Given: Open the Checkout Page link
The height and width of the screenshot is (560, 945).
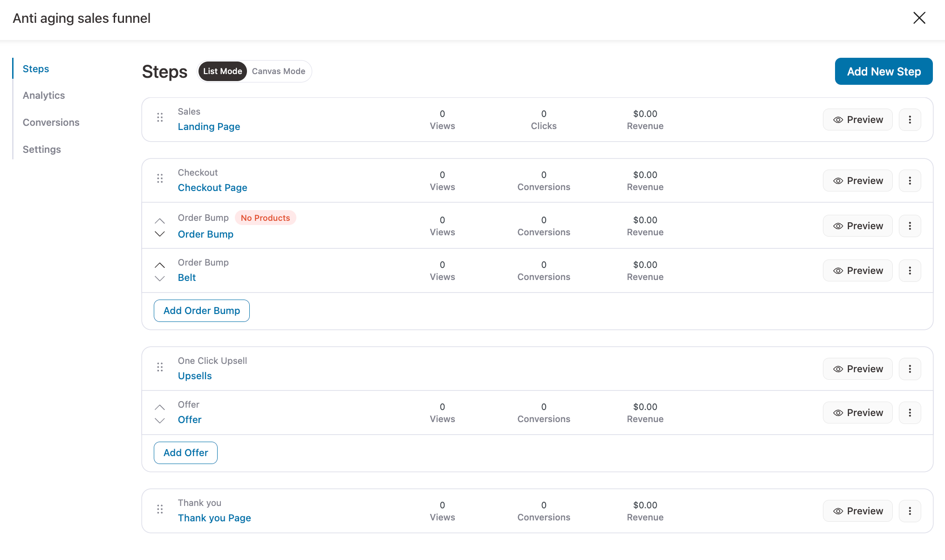Looking at the screenshot, I should [x=212, y=188].
